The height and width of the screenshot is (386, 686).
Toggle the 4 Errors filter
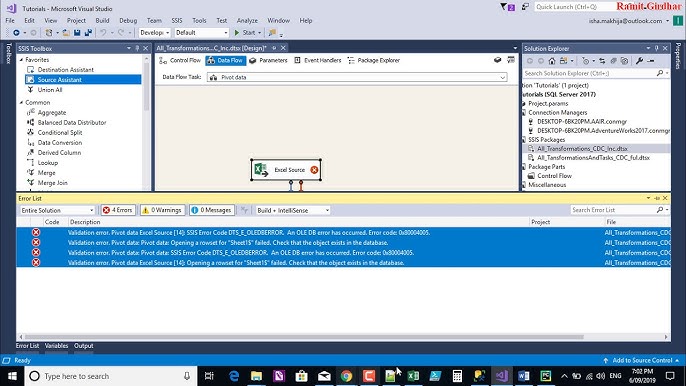click(x=117, y=211)
